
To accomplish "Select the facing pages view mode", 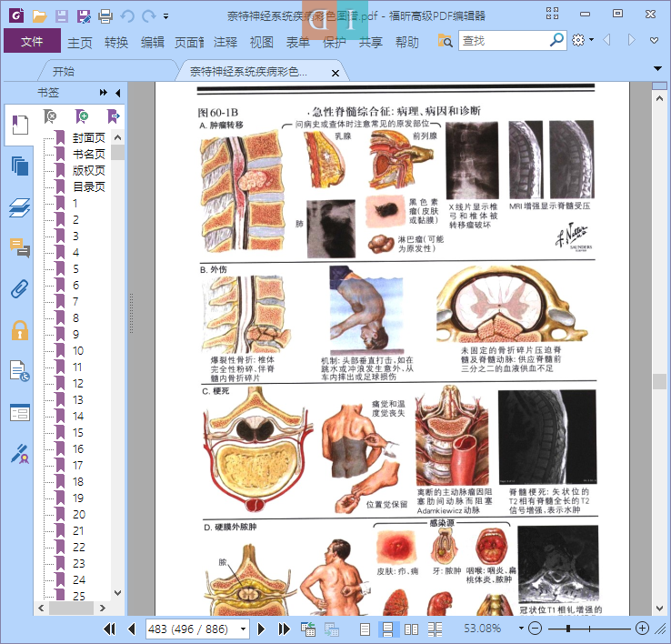I will pos(411,629).
